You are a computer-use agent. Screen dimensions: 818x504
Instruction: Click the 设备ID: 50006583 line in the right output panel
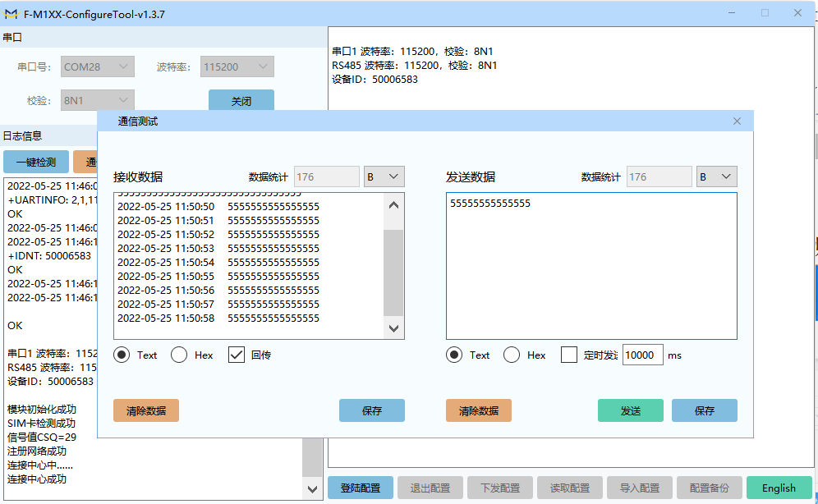375,80
